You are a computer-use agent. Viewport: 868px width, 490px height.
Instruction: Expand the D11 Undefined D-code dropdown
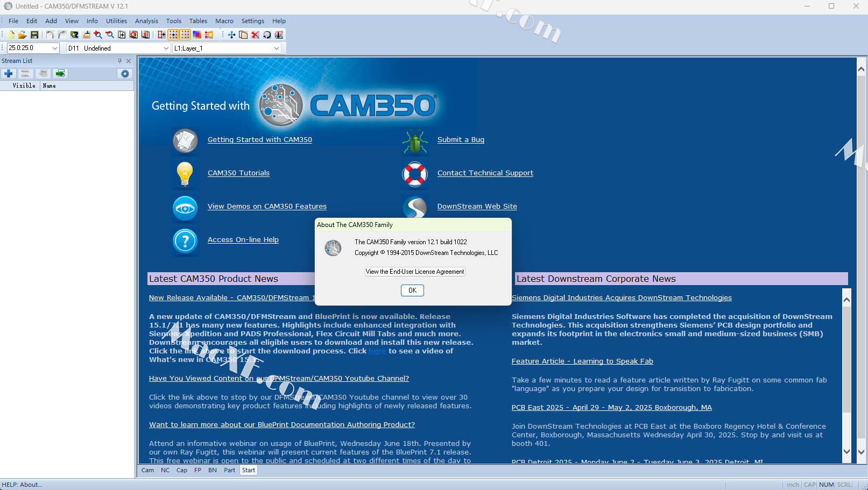point(166,48)
